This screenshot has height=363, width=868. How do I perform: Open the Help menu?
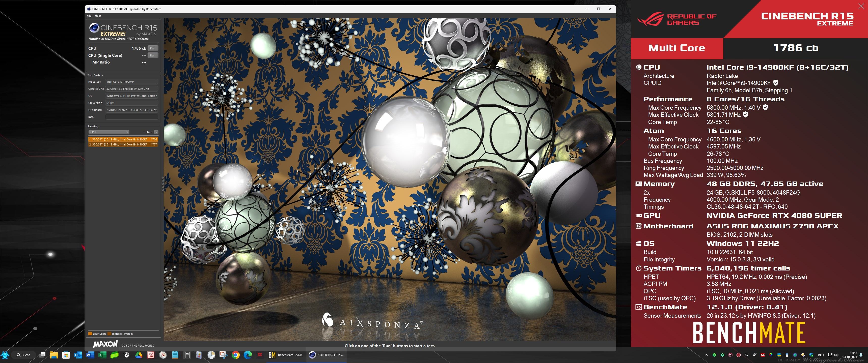[x=98, y=15]
